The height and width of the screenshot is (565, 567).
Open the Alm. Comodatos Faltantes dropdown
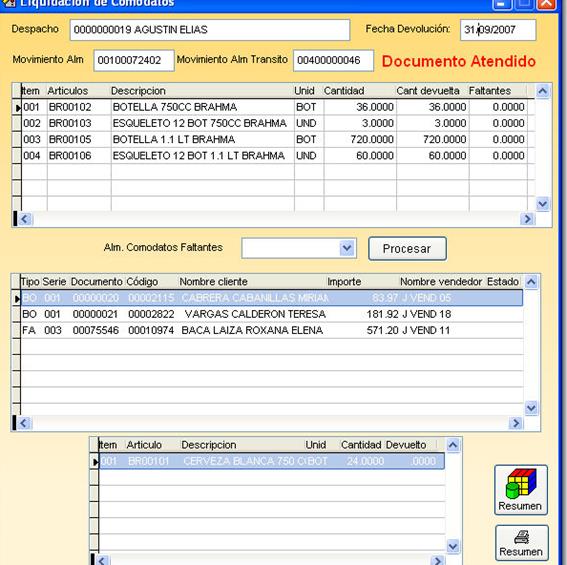[x=347, y=248]
